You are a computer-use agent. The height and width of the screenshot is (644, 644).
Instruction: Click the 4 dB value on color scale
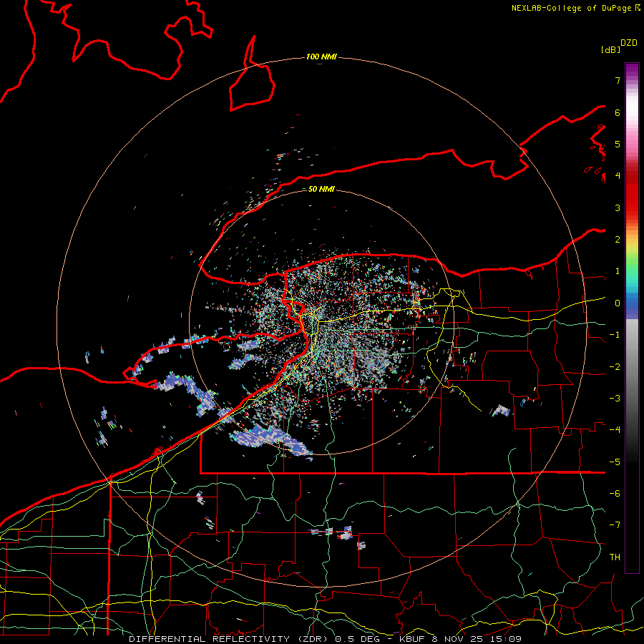pos(618,176)
